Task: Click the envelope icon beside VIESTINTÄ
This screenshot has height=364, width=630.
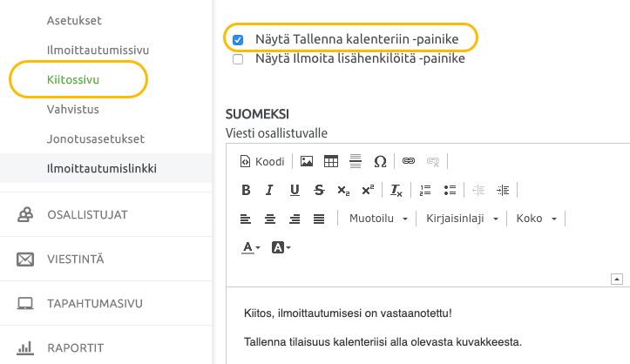Action: (25, 260)
